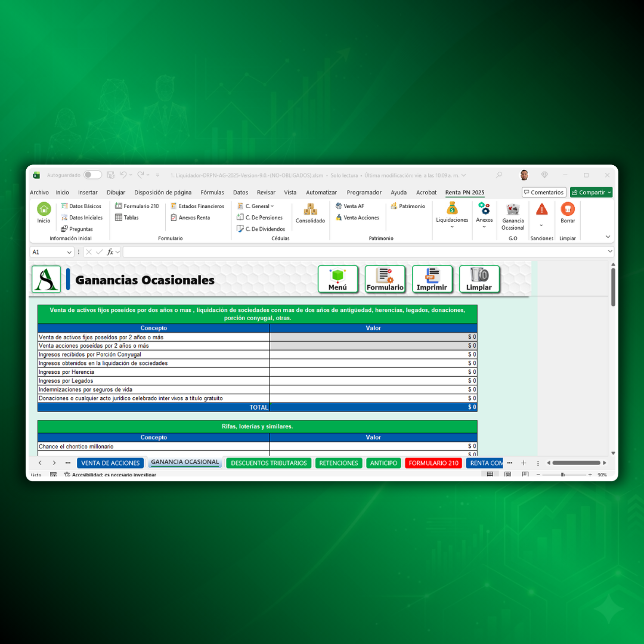Expand the C. General dropdown

coord(256,206)
